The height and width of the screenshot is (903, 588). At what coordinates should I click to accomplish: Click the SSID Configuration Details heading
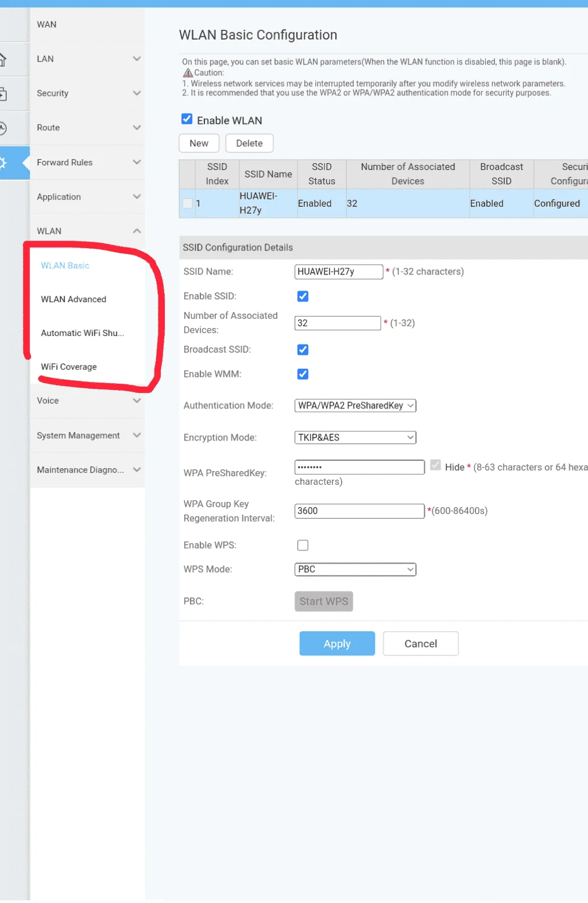pos(238,248)
